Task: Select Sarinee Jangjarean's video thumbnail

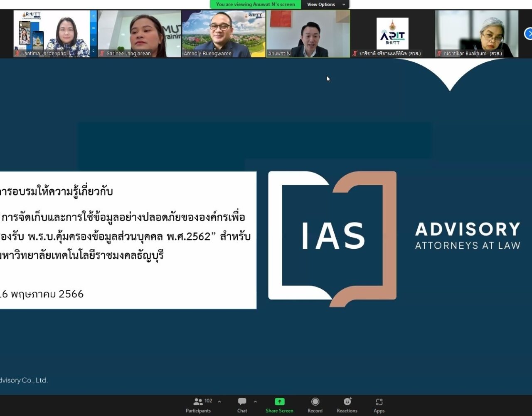Action: point(139,34)
